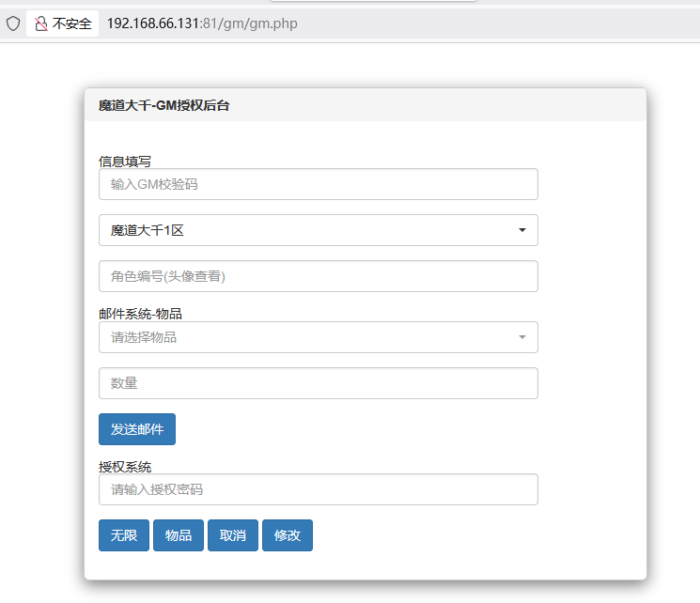This screenshot has height=603, width=700.
Task: Click the 取消 button
Action: coord(233,535)
